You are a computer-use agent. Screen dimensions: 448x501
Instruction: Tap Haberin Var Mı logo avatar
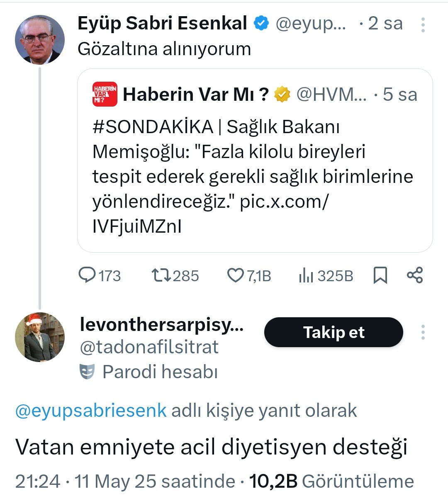[105, 94]
